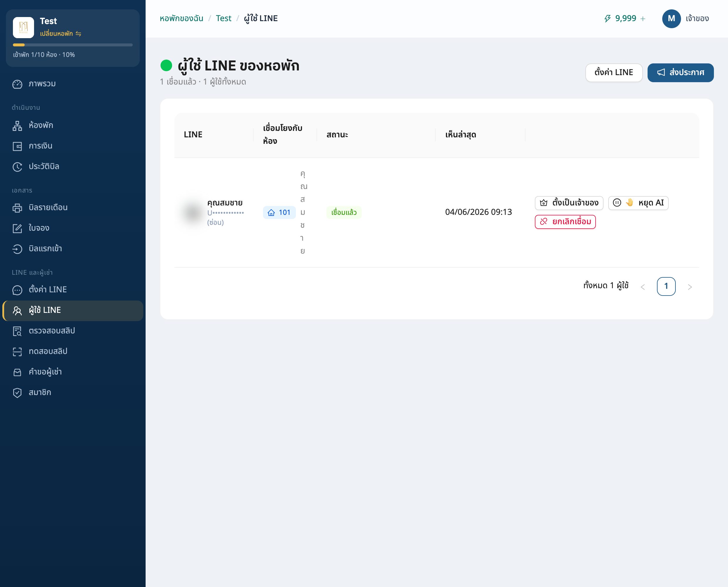Click the plus icon next to 9,999 credits
The width and height of the screenshot is (728, 587).
tap(643, 18)
